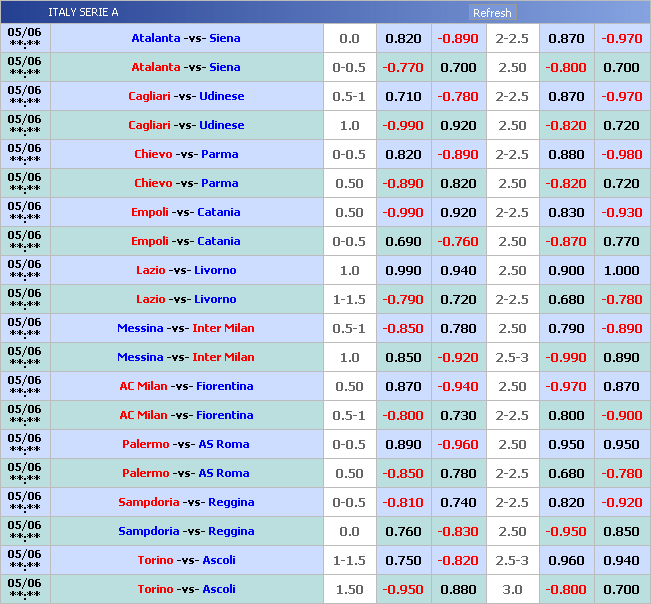Click 1.000 under odds for Lazio vs Livorno
The width and height of the screenshot is (651, 604).
pos(621,270)
